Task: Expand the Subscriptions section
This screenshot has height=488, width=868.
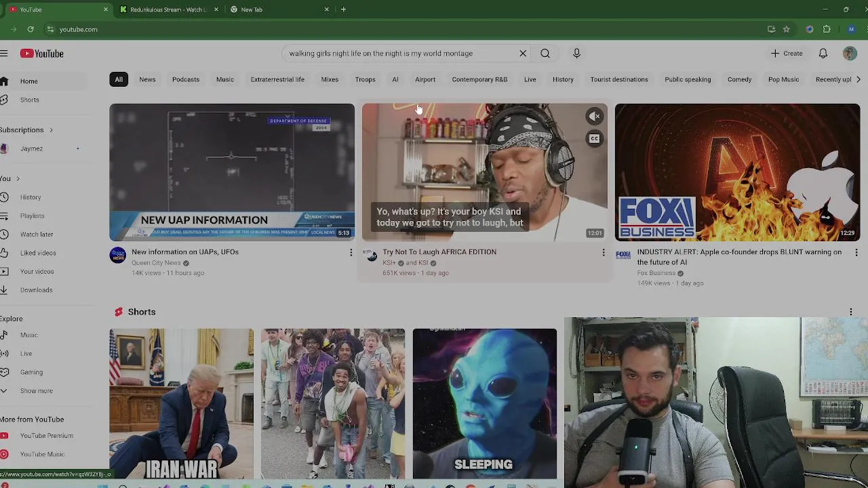Action: (x=27, y=130)
